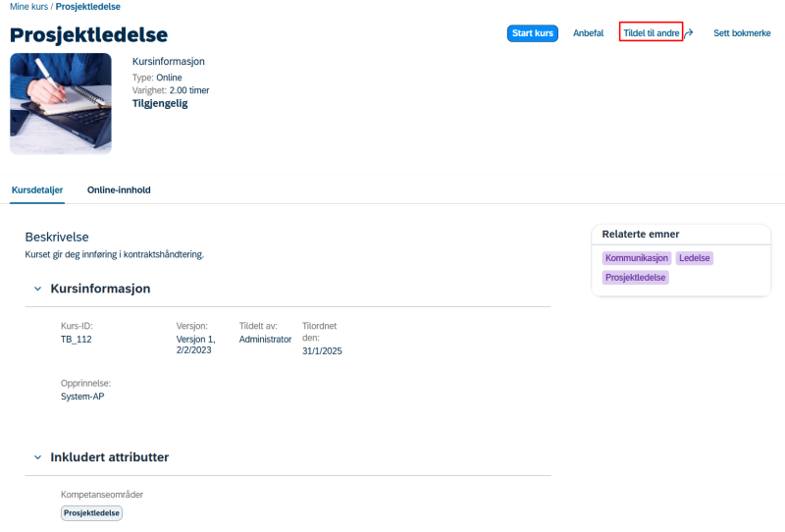Open the Mine kurs breadcrumb link
This screenshot has height=532, width=785.
coord(29,7)
